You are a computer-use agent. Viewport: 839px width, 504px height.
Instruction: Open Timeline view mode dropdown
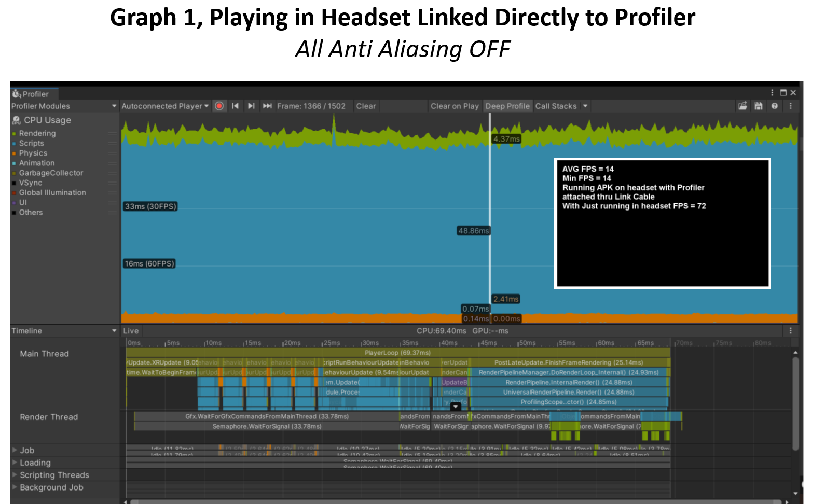click(x=64, y=331)
